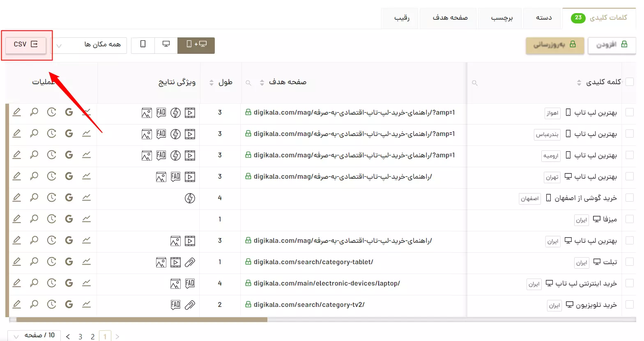Check the بهترین لپ تاپ ارومیه row checkbox
The image size is (644, 341).
click(x=629, y=155)
